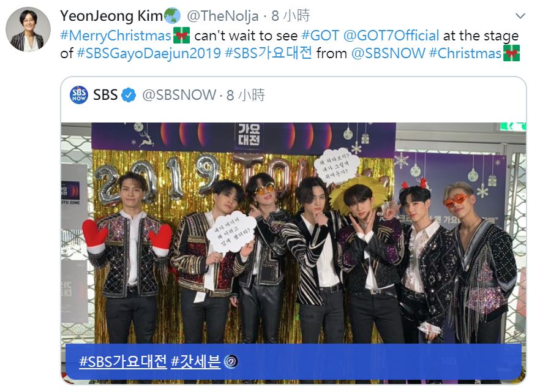Open the #SBS가요대전 hashtag in tweet text
540x392 pixels.
268,53
